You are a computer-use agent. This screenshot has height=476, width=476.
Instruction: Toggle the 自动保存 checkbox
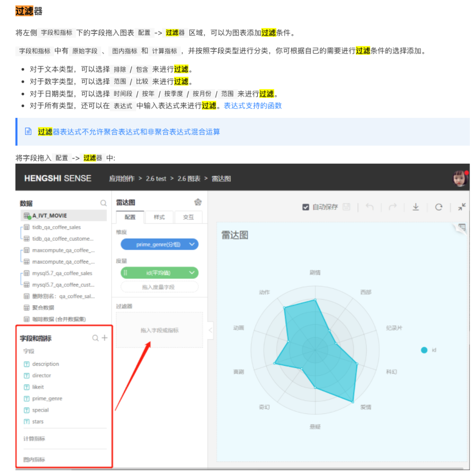tap(305, 207)
